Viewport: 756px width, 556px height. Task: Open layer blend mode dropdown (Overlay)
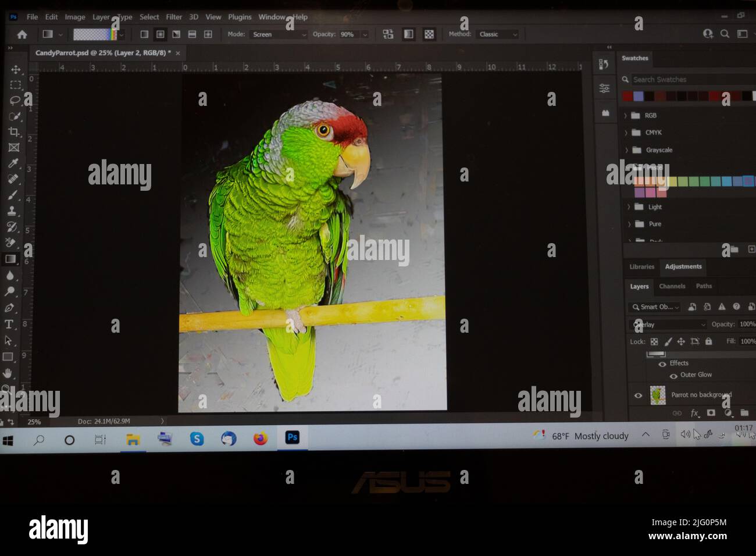(x=668, y=325)
